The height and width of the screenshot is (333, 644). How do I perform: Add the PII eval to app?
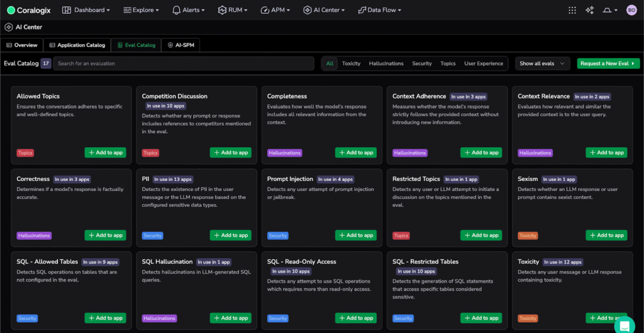(231, 235)
